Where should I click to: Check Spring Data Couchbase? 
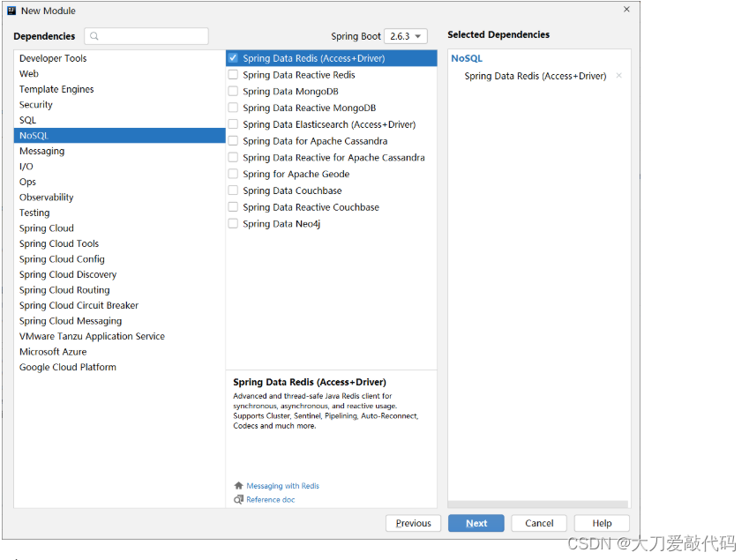pos(233,190)
